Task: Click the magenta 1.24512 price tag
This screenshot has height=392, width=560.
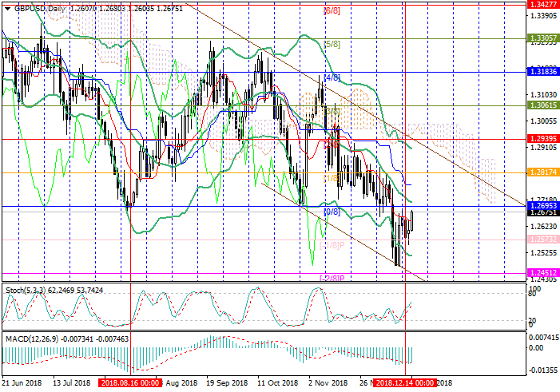Action: pos(543,272)
